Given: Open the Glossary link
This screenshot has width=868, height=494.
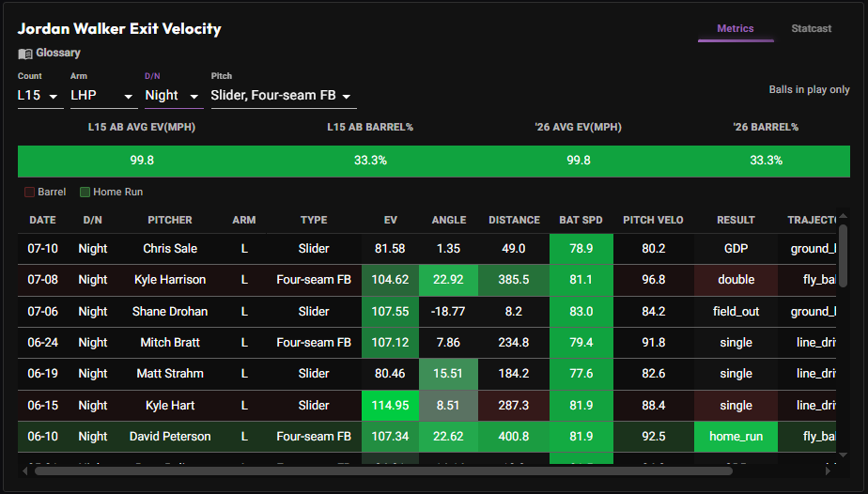Looking at the screenshot, I should pos(58,54).
